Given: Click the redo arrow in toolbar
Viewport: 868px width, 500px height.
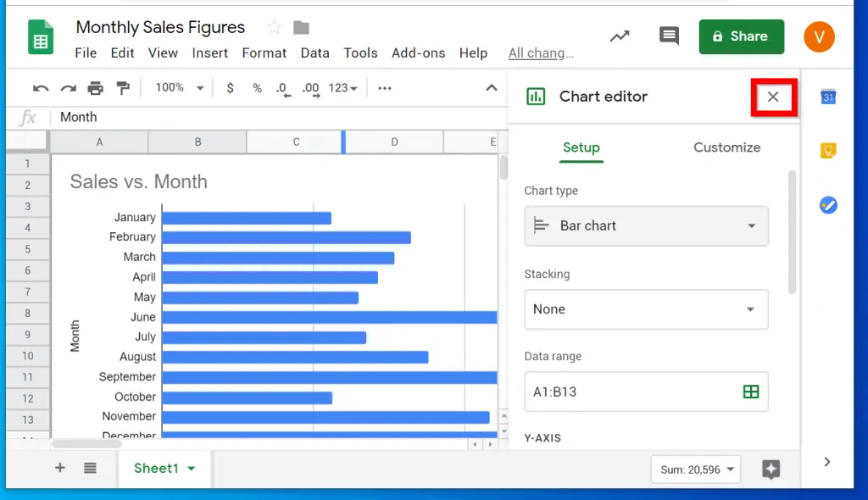Looking at the screenshot, I should [68, 88].
